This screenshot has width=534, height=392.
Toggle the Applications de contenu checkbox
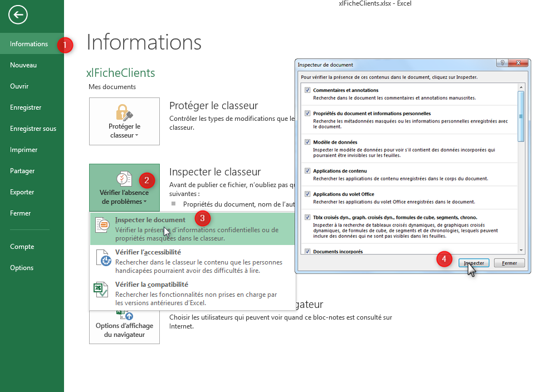tap(307, 171)
